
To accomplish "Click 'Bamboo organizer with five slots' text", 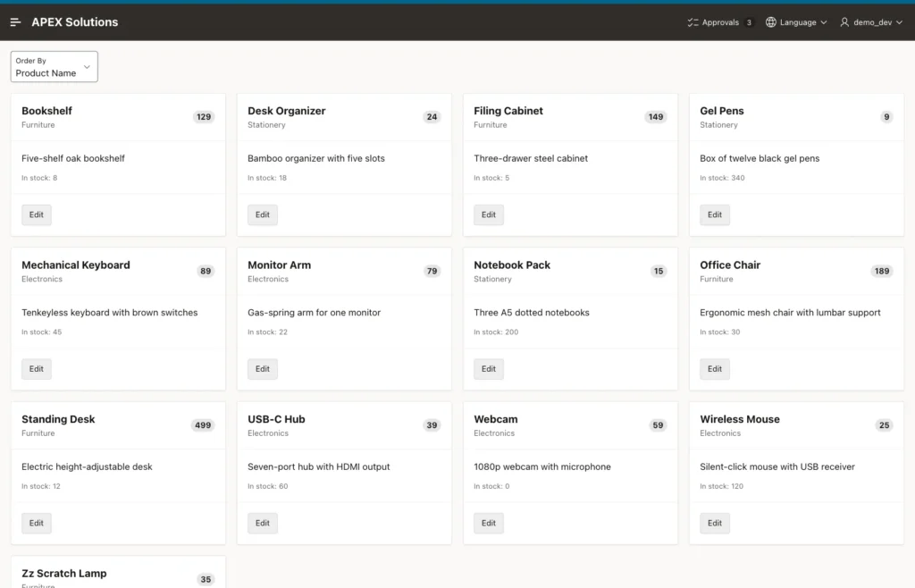I will (316, 158).
